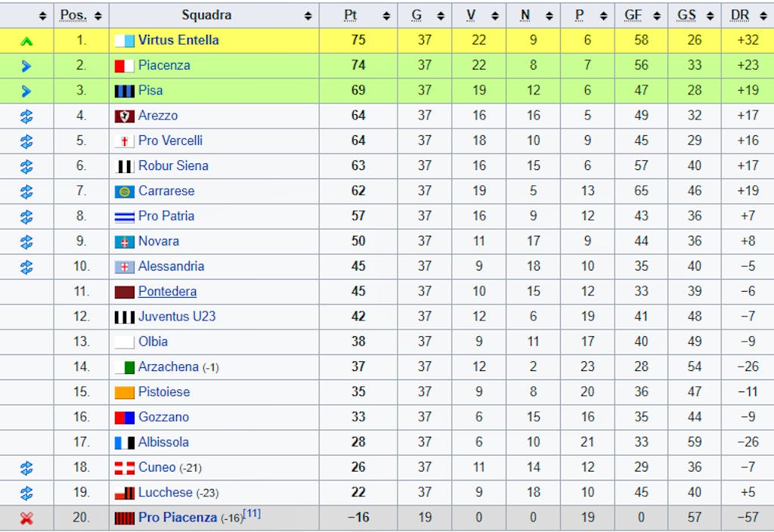This screenshot has width=774, height=532.
Task: Open the Pontedera team link
Action: (x=167, y=292)
